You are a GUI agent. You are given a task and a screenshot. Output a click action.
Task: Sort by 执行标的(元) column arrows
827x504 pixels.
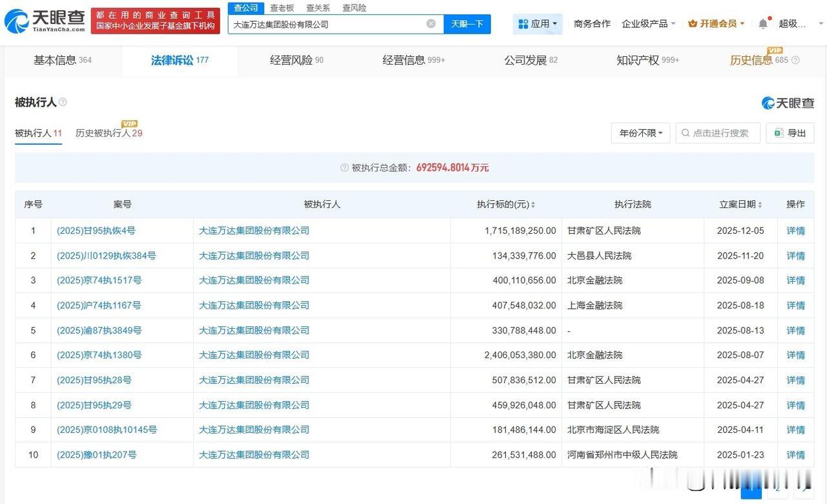(533, 205)
